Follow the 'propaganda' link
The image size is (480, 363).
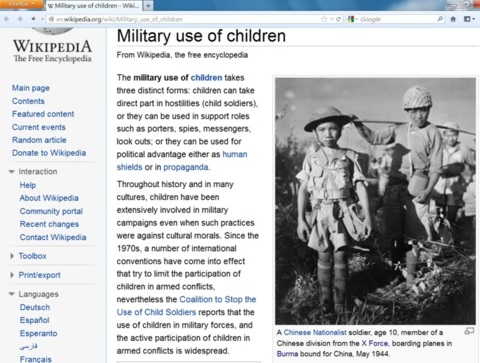186,167
